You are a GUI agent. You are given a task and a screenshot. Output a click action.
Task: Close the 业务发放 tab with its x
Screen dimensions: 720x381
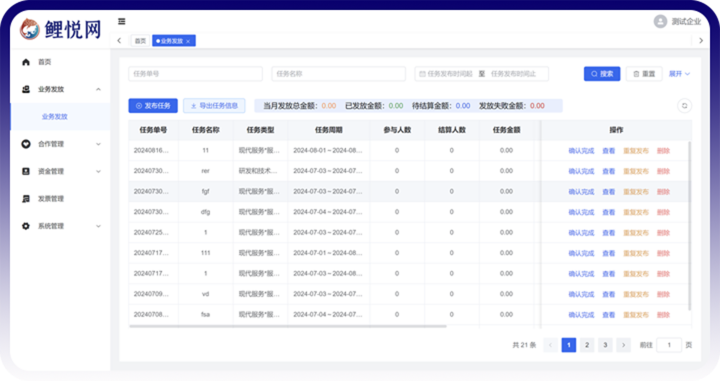[x=188, y=41]
